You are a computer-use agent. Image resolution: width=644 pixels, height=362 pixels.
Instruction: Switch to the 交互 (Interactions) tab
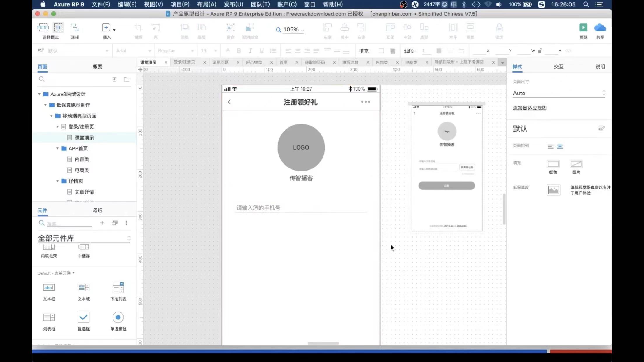tap(559, 67)
